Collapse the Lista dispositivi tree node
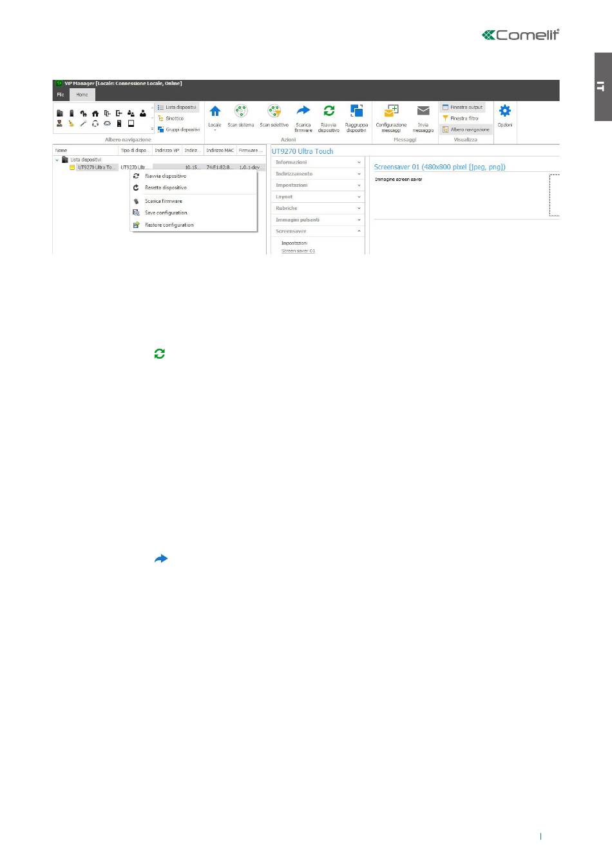The width and height of the screenshot is (612, 868). 57,160
